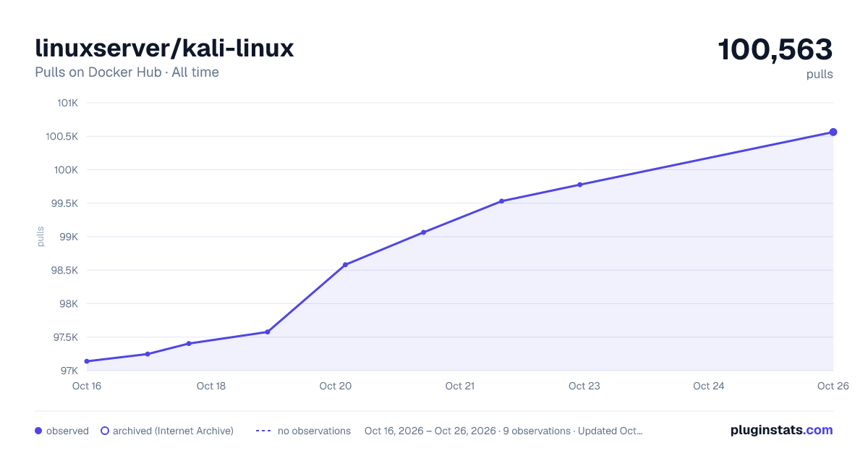Select the first data point at Oct 16
The width and height of the screenshot is (868, 456).
point(87,361)
